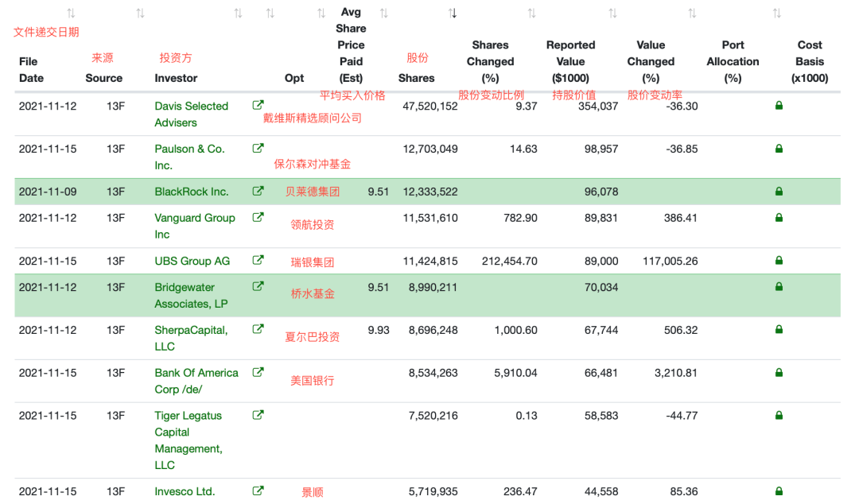Sort table by File Date column arrows
The height and width of the screenshot is (504, 859).
pyautogui.click(x=71, y=14)
